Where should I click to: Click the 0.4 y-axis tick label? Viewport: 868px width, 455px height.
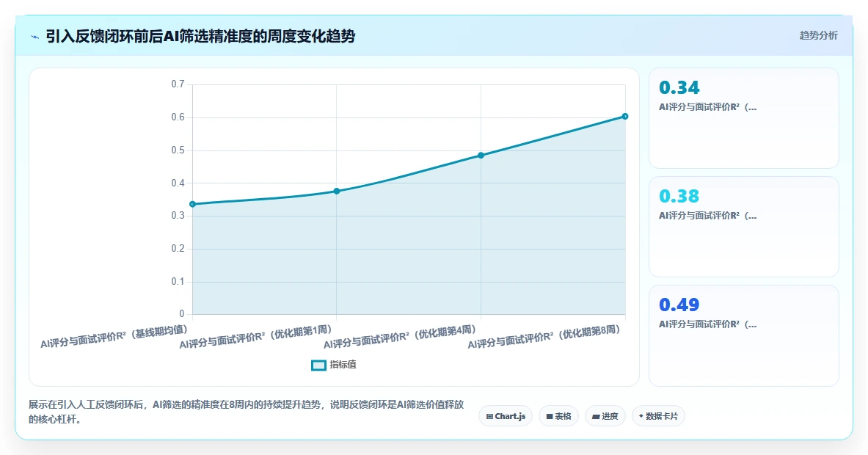point(178,183)
